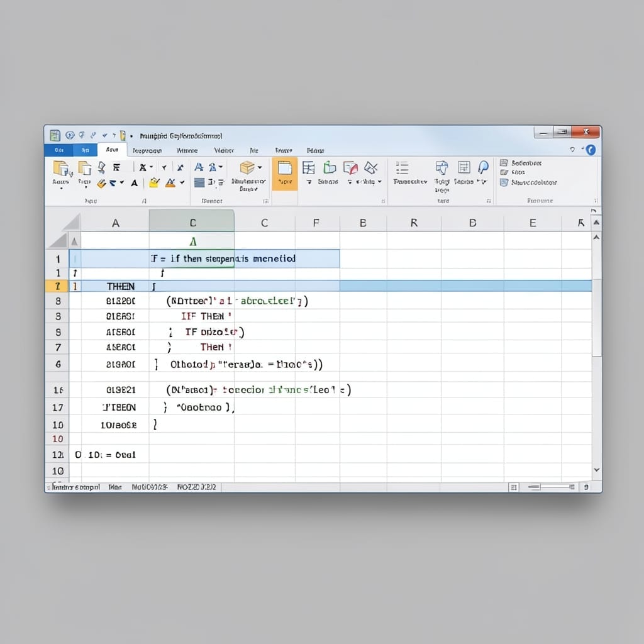
Task: Click the green spreadsheet app icon in title bar
Action: [x=55, y=135]
